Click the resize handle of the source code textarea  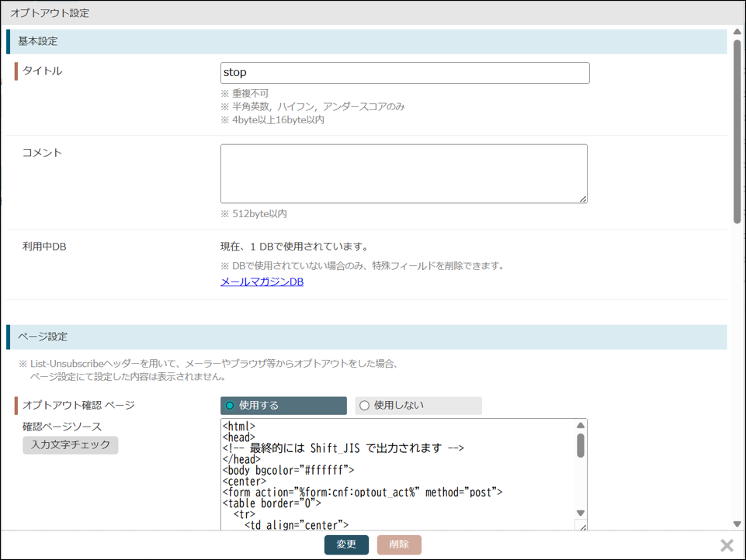[x=580, y=526]
